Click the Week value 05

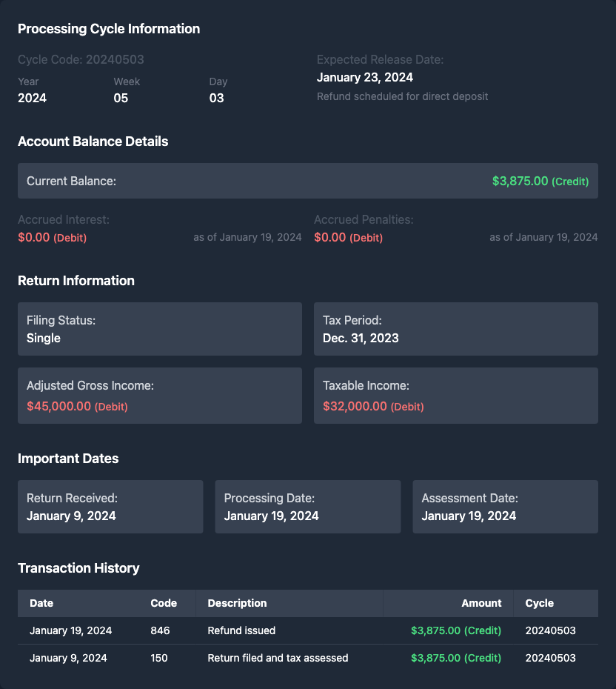pos(121,98)
